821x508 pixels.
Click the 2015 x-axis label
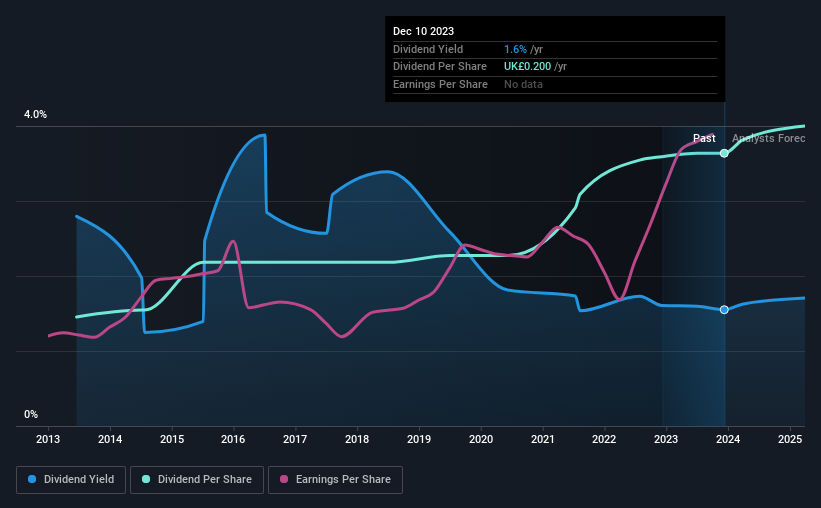pyautogui.click(x=172, y=439)
